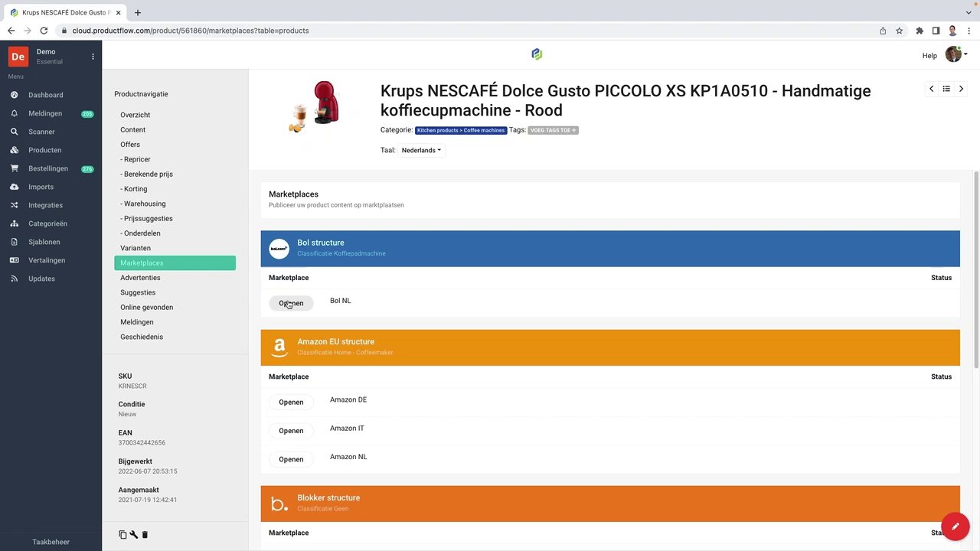
Task: Click the Amazon logo icon
Action: point(279,347)
